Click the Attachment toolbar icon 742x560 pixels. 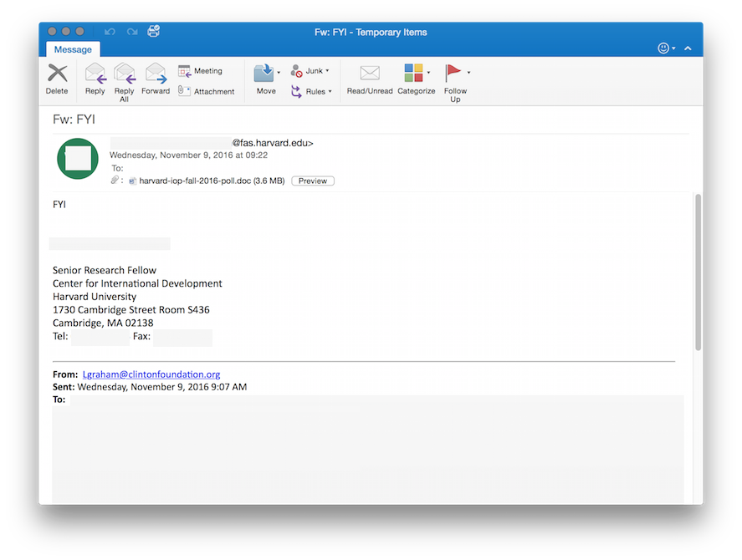pyautogui.click(x=206, y=91)
